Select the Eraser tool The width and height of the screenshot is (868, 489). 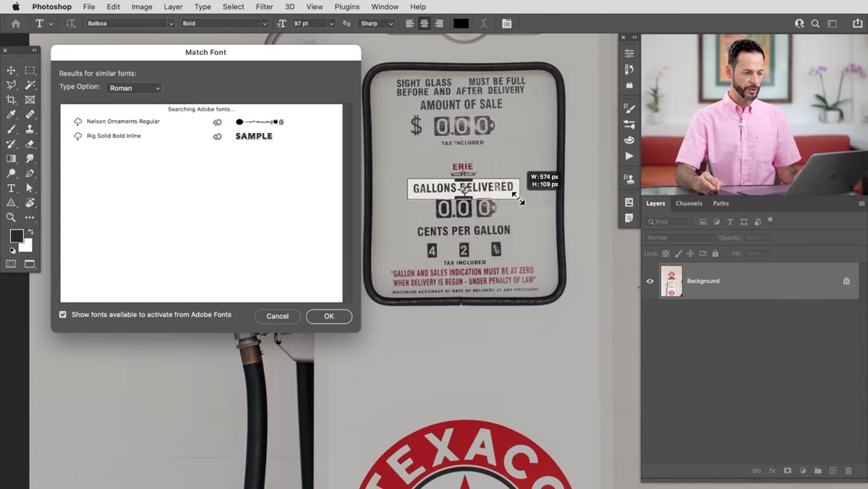30,144
